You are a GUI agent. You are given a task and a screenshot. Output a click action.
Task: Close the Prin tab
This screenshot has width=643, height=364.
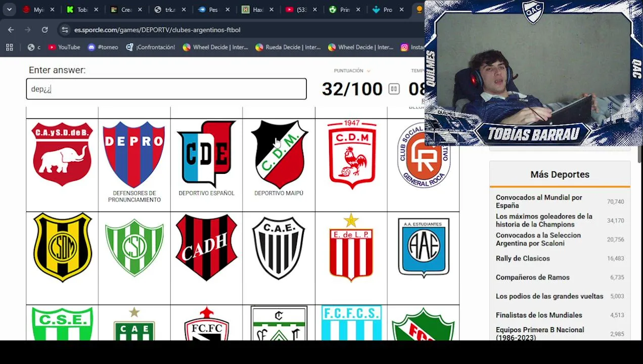pyautogui.click(x=359, y=10)
